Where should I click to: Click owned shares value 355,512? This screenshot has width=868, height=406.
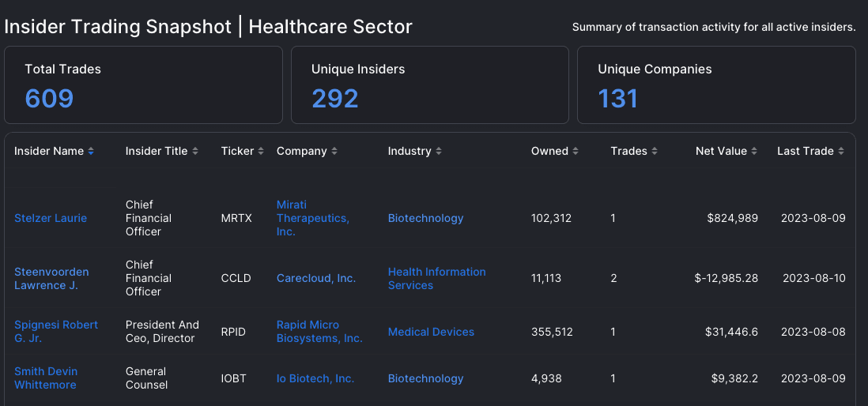click(552, 332)
